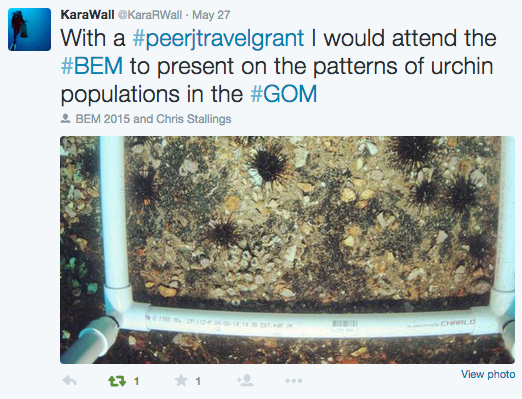Click the follow user plus-person icon
Image resolution: width=522 pixels, height=399 pixels.
tap(245, 380)
